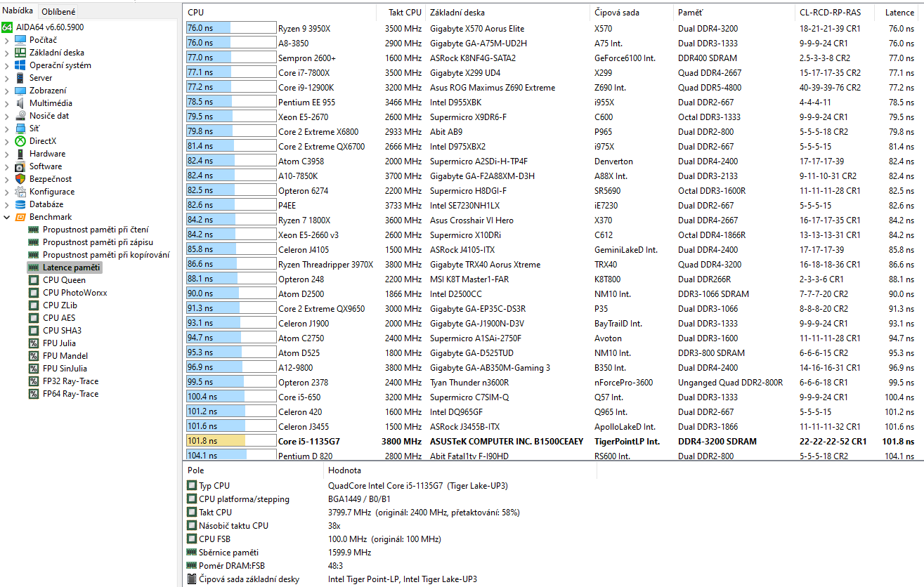
Task: Open the Propustnost paměti při kopírování benchmark
Action: 106,255
